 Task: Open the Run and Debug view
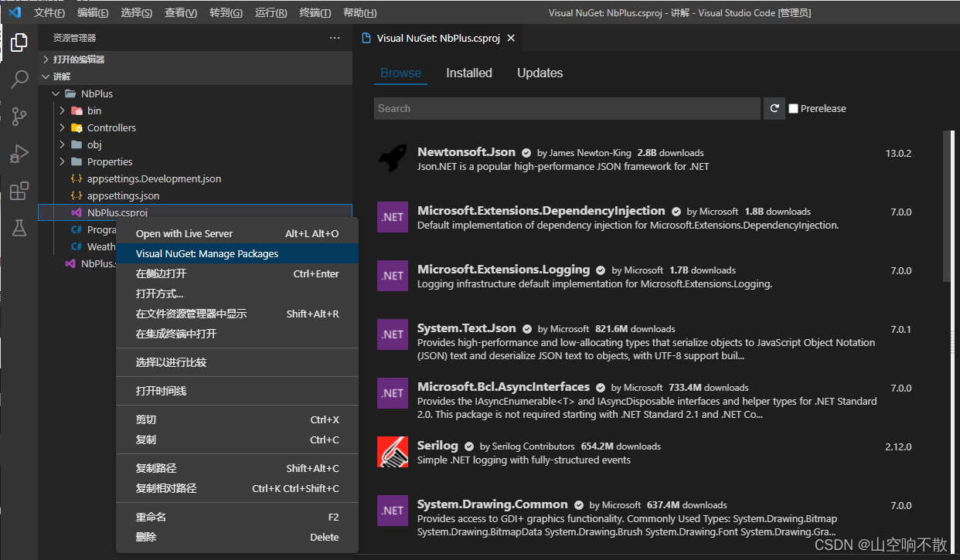click(19, 154)
